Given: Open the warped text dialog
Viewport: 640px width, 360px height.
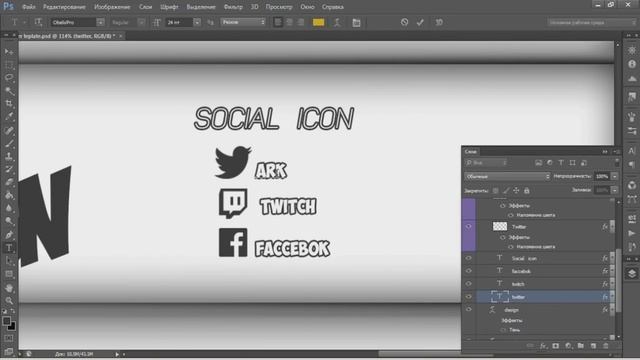Looking at the screenshot, I should pyautogui.click(x=337, y=22).
